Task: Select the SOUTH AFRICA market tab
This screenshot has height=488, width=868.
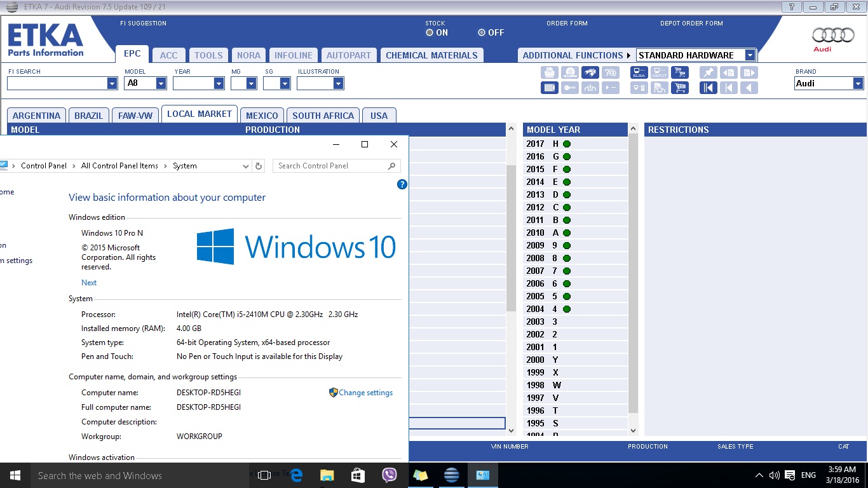Action: [x=323, y=116]
